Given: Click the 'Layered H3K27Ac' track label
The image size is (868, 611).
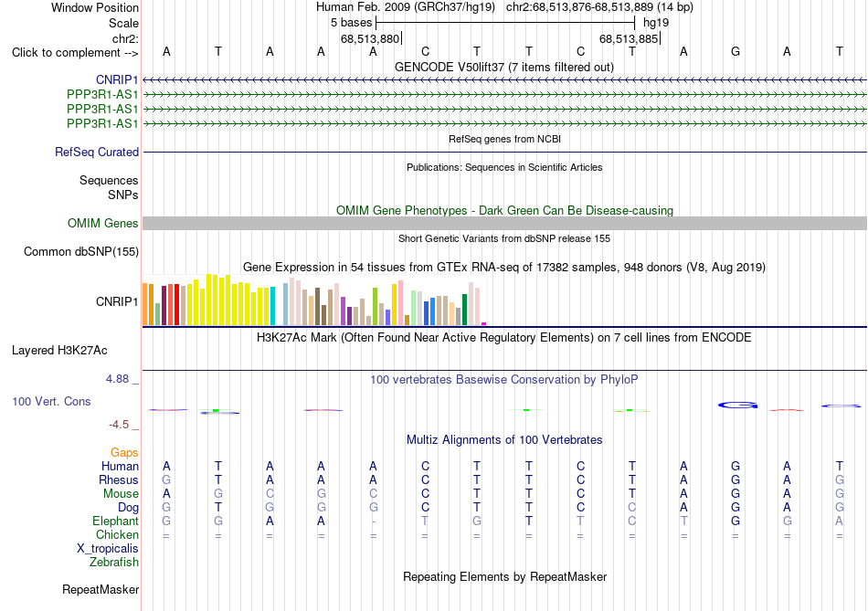Looking at the screenshot, I should pos(59,351).
